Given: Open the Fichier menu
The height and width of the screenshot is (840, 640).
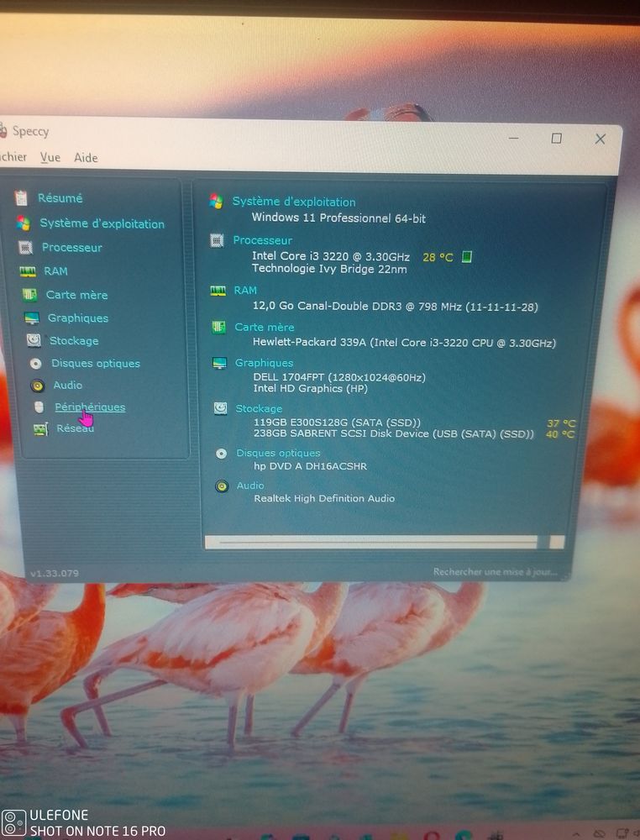Looking at the screenshot, I should click(13, 157).
